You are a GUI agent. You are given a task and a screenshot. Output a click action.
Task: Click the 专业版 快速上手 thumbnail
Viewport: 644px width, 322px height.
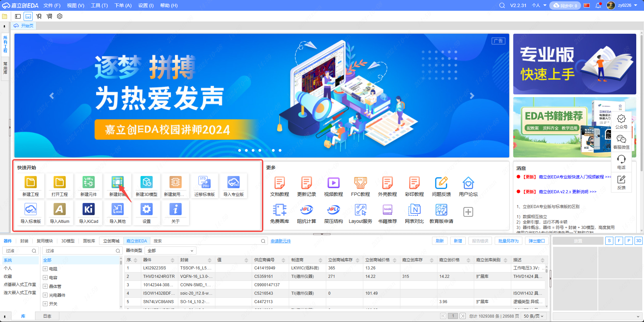click(575, 64)
